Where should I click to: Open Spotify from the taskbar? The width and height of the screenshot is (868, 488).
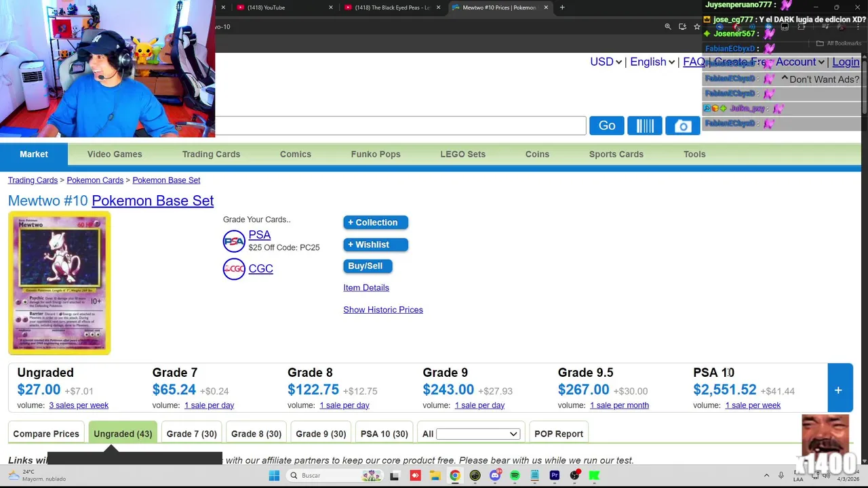[515, 476]
